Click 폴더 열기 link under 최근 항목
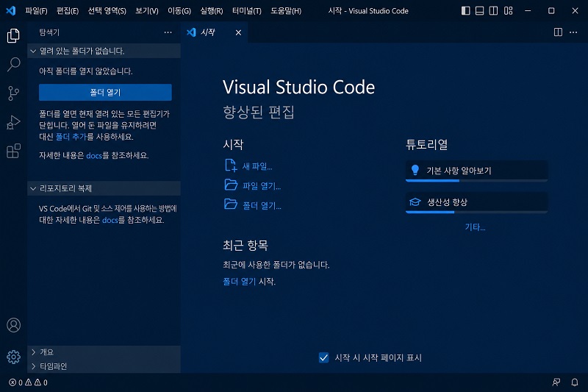The image size is (588, 392). 240,282
